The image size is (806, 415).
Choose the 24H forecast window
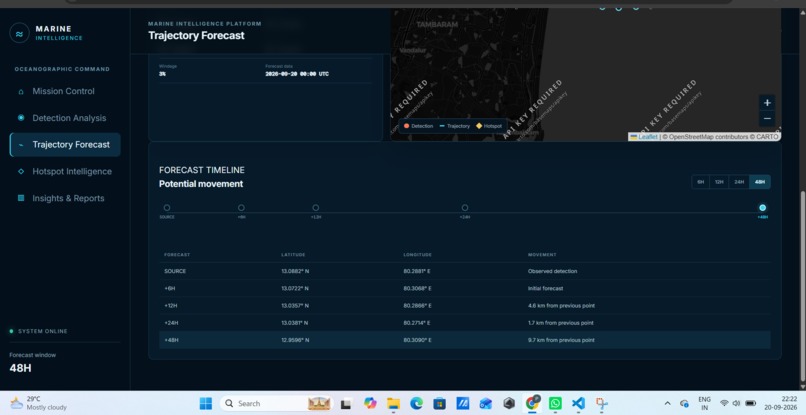point(739,182)
